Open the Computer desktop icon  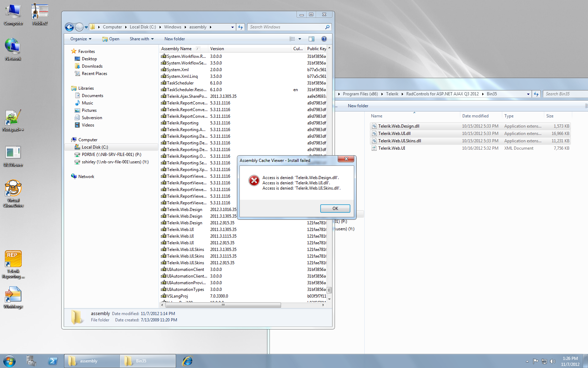(13, 14)
